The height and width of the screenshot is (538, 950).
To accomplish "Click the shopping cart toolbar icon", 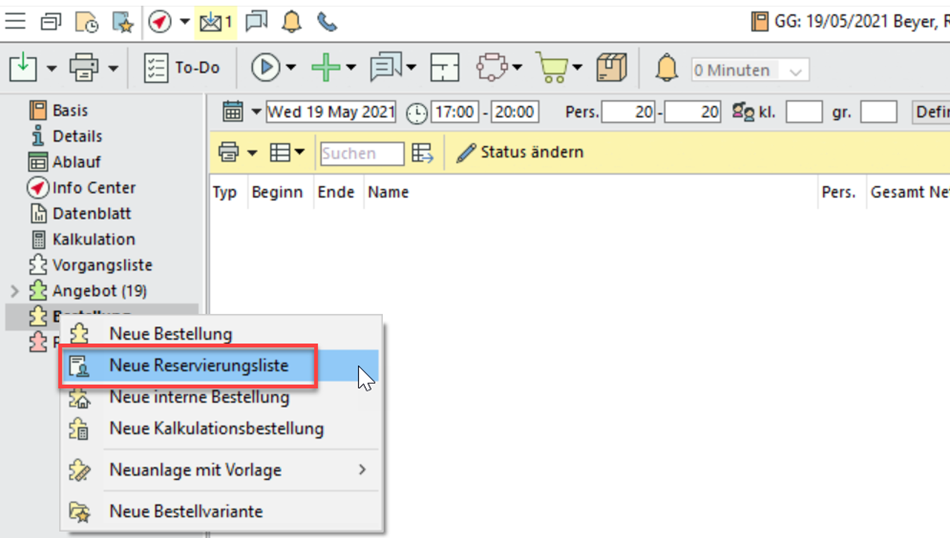I will pos(551,68).
